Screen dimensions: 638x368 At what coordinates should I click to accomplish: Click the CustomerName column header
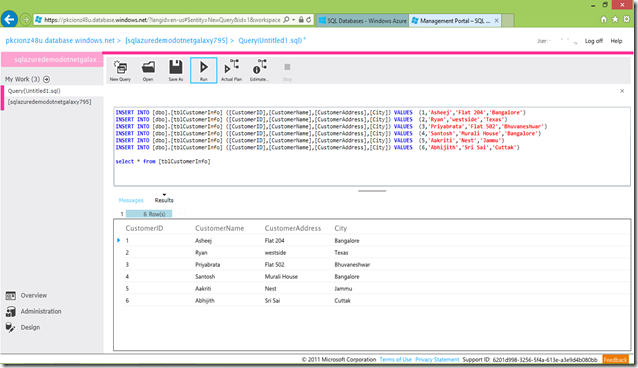(220, 228)
